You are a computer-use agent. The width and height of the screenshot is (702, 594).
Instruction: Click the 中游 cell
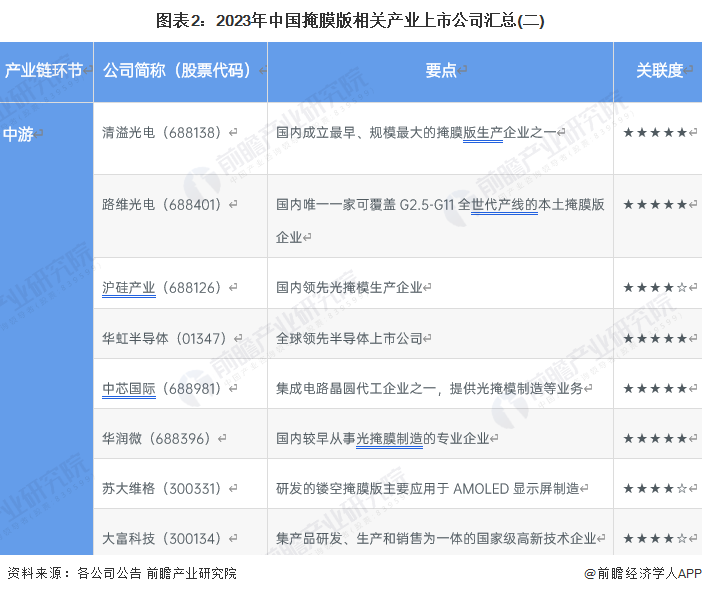(47, 329)
